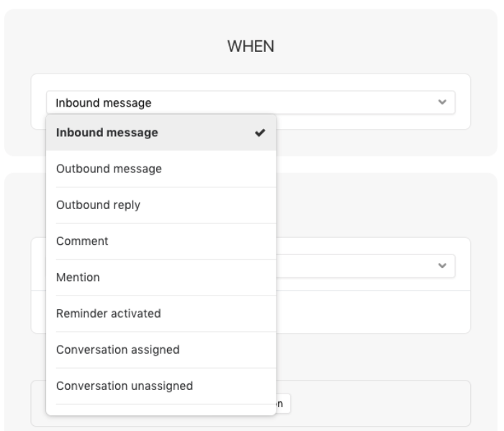The height and width of the screenshot is (431, 504).
Task: Click the bottom panel containing the hidden button
Action: tap(379, 404)
